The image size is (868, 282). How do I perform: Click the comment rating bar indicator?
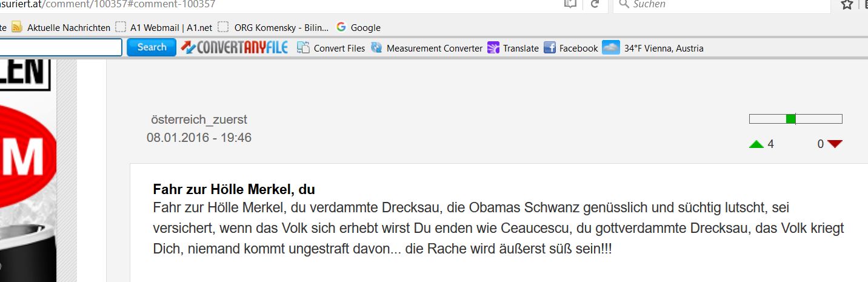pyautogui.click(x=790, y=119)
